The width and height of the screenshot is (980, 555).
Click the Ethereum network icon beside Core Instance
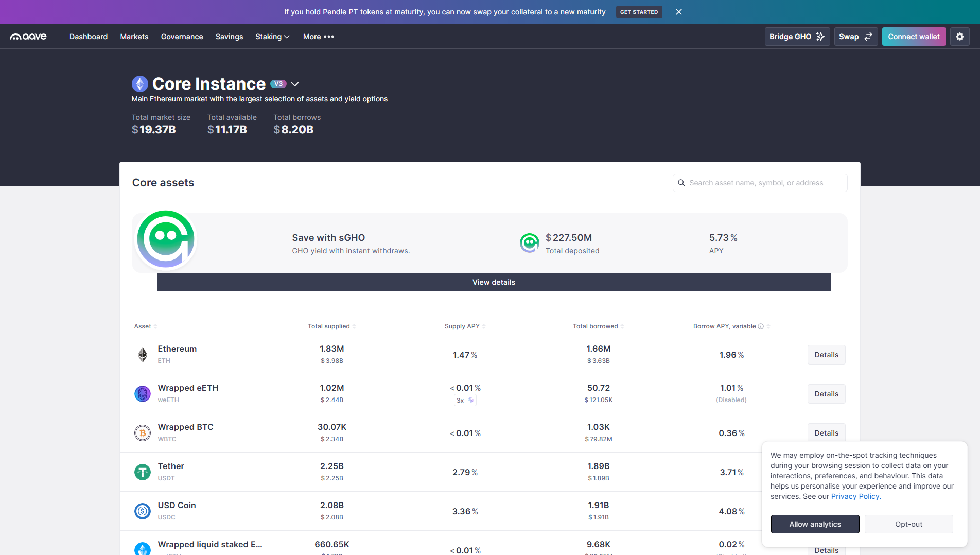pos(140,83)
